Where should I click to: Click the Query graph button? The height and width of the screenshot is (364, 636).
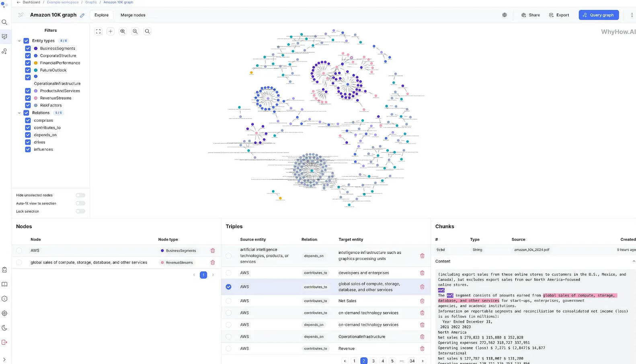599,15
